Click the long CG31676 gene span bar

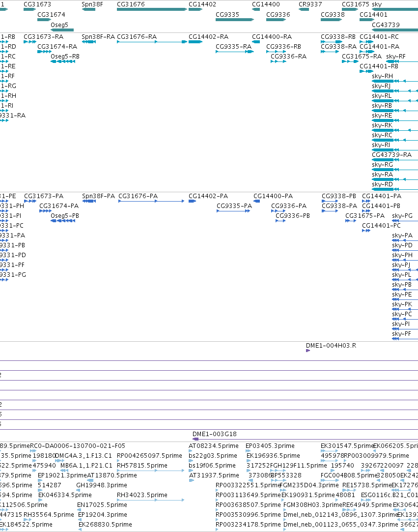152,9
